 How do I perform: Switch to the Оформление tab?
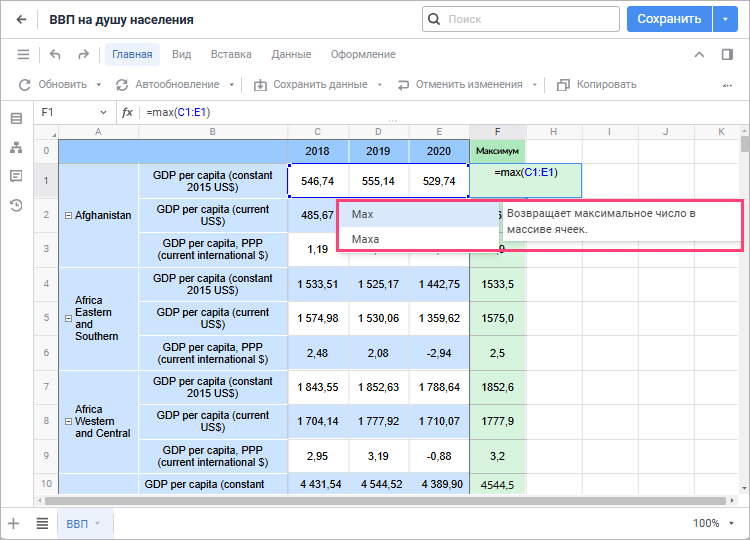pos(363,54)
